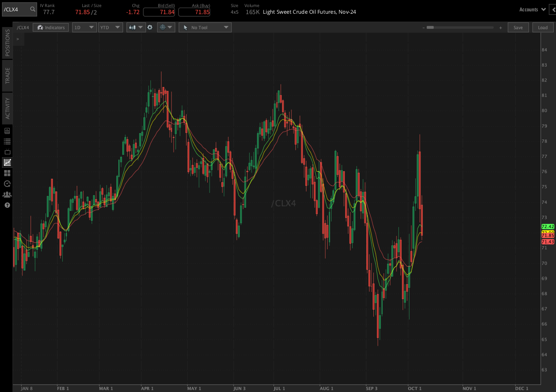Open the YTD time range dropdown

[110, 27]
